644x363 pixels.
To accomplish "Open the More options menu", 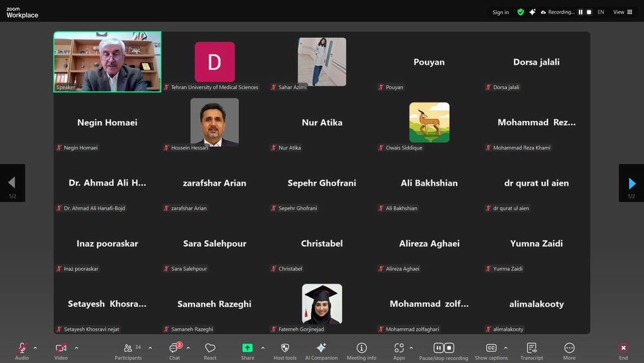I will coord(569,349).
